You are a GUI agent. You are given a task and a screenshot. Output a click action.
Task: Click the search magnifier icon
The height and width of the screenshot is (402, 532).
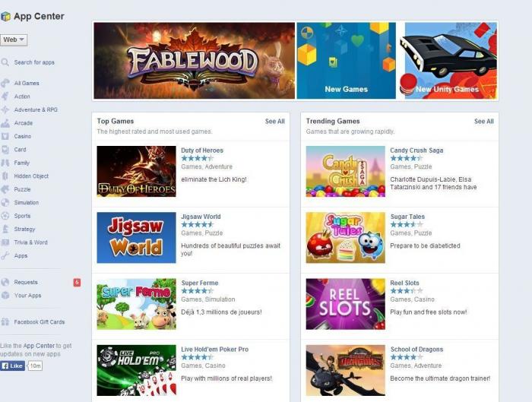[5, 62]
